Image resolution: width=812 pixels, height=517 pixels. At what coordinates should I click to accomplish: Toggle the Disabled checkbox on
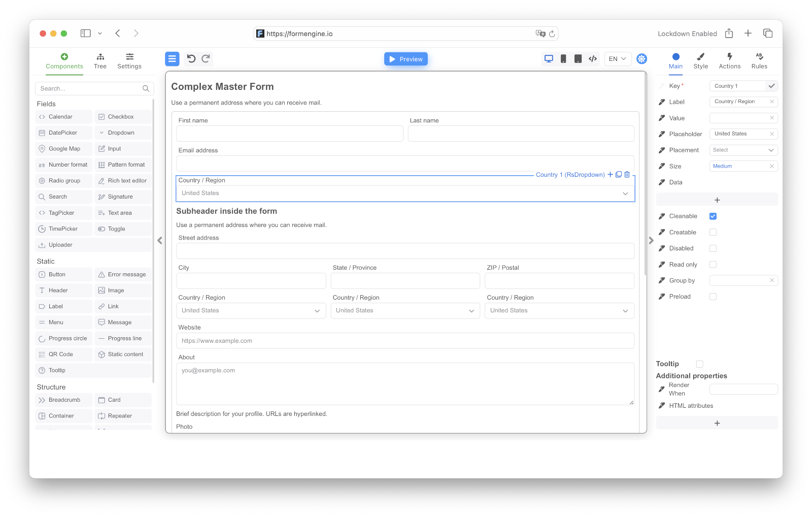[713, 248]
